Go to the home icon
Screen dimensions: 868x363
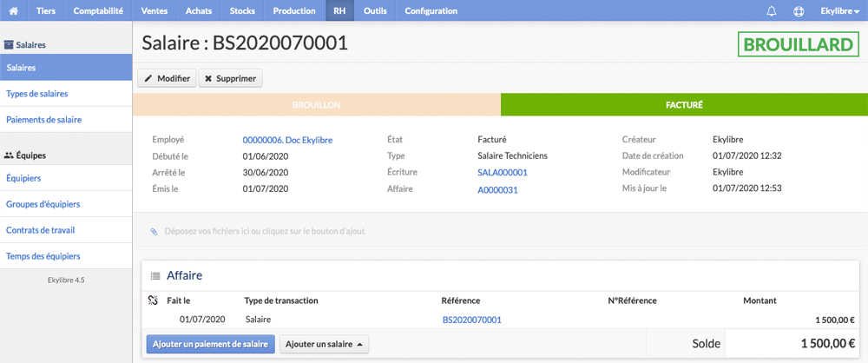[14, 10]
